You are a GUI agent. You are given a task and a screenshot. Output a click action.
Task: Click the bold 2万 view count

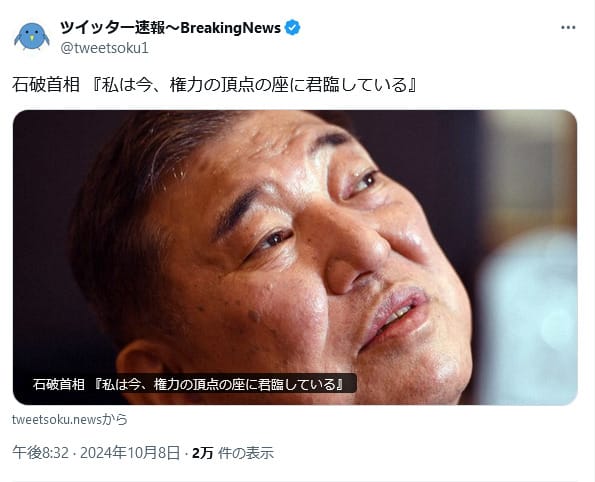[x=202, y=453]
